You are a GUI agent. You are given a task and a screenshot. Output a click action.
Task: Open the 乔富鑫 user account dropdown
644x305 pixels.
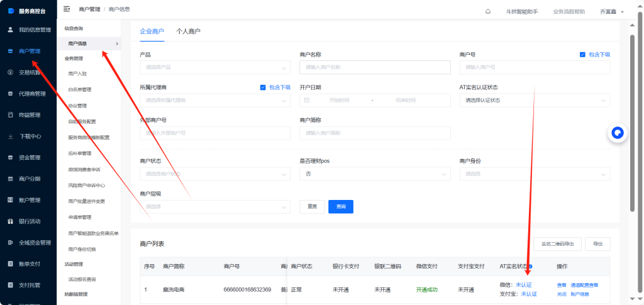612,12
